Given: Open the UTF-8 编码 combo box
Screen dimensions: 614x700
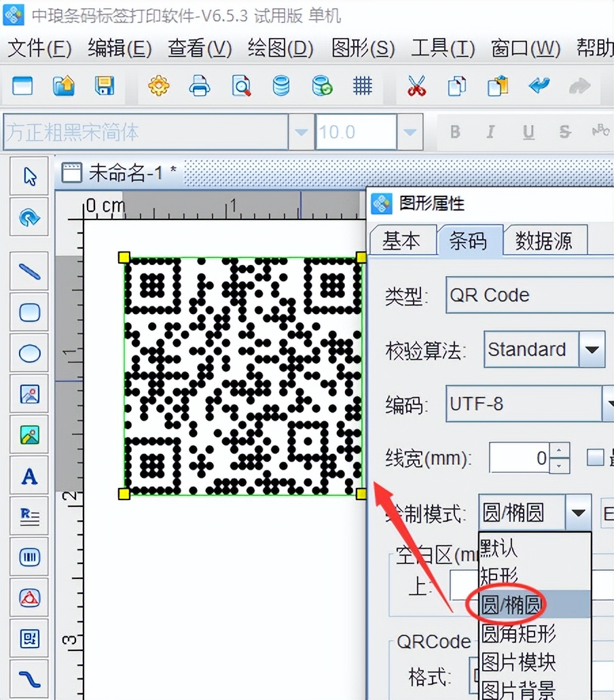Looking at the screenshot, I should pyautogui.click(x=530, y=404).
